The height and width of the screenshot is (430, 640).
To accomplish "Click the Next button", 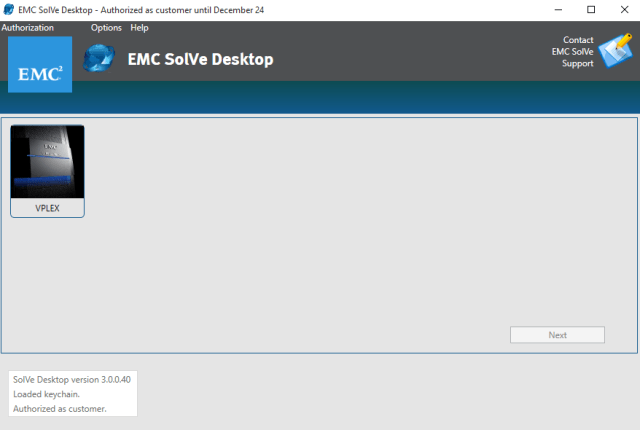I will pos(557,335).
